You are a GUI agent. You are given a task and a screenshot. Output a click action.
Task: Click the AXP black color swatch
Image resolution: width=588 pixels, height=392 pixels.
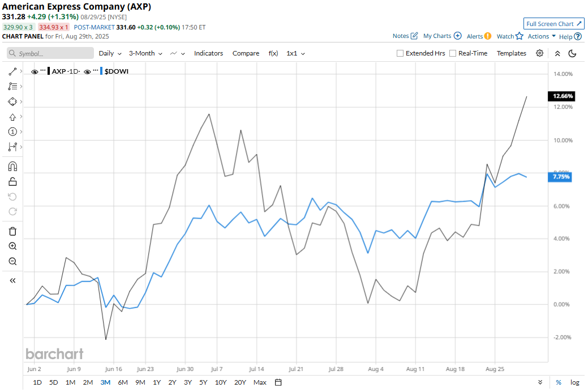click(x=49, y=71)
